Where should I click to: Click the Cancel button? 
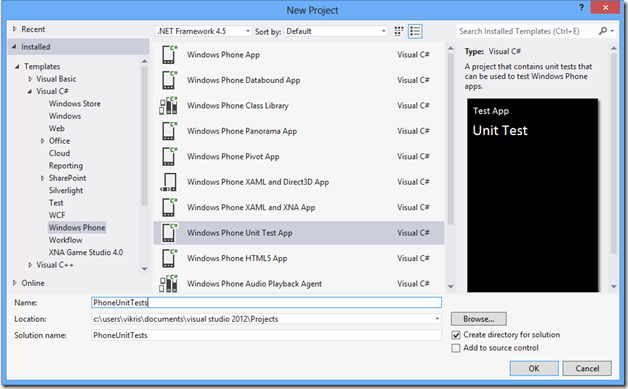587,369
